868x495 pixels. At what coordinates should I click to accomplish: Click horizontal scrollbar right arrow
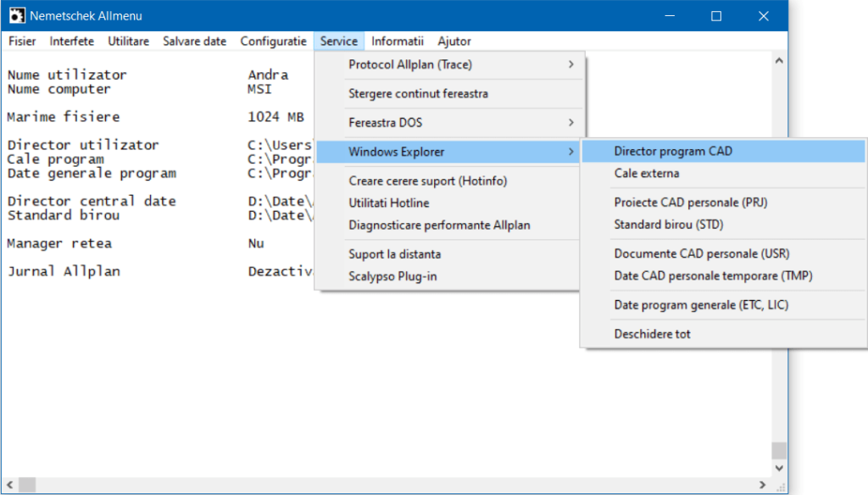click(x=762, y=485)
